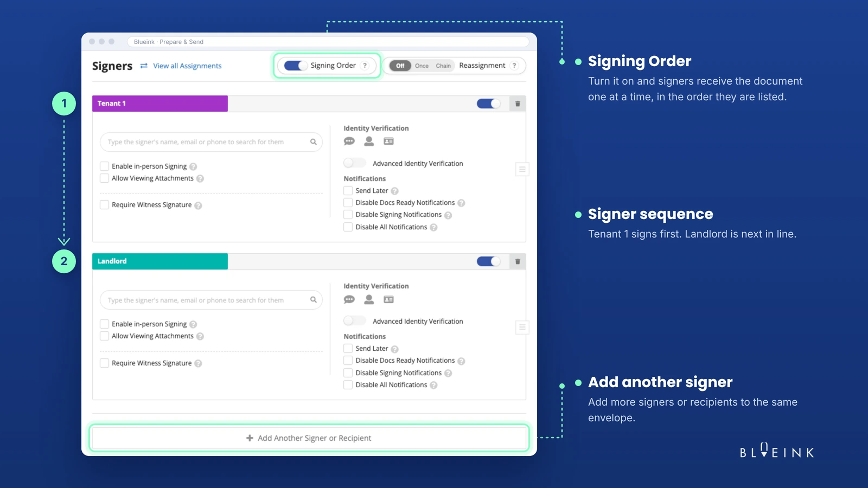Open help for Tenant 1 Enable in-person Signing
The height and width of the screenshot is (488, 868).
pyautogui.click(x=193, y=166)
